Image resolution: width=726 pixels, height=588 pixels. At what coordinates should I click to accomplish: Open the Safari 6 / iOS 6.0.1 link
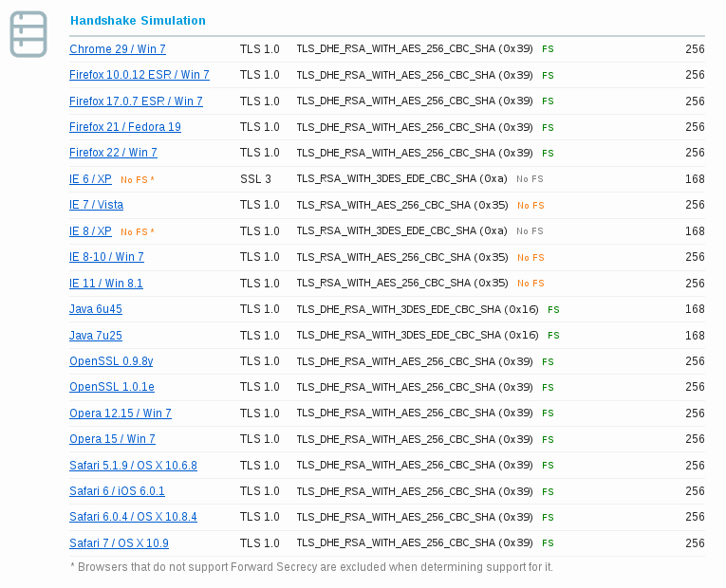[x=117, y=491]
